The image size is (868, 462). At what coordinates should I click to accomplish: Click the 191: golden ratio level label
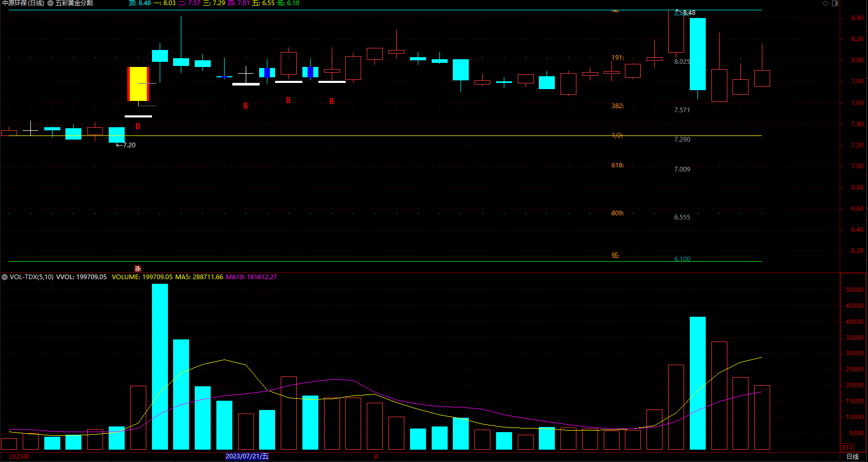[x=618, y=58]
